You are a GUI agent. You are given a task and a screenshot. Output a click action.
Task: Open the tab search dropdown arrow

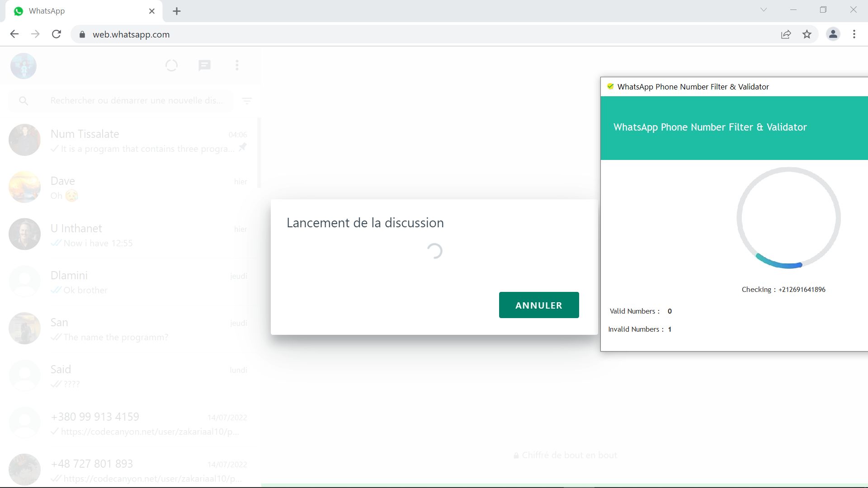pos(764,9)
